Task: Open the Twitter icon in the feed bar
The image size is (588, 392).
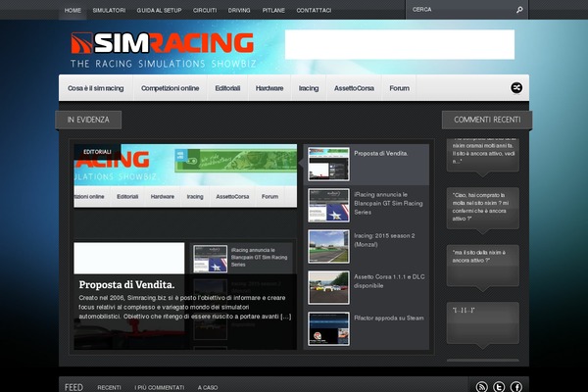Action: [499, 387]
